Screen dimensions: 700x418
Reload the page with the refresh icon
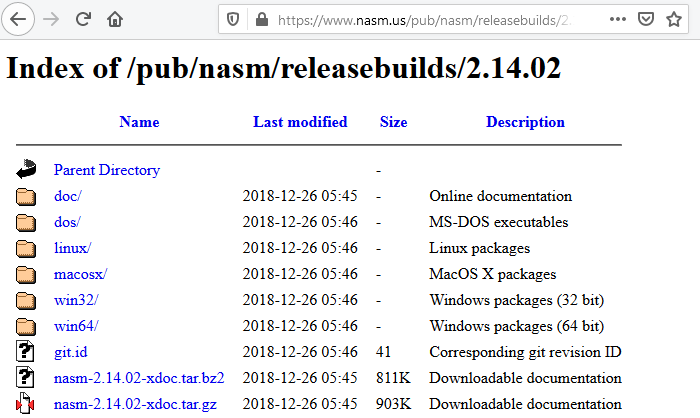[x=83, y=19]
